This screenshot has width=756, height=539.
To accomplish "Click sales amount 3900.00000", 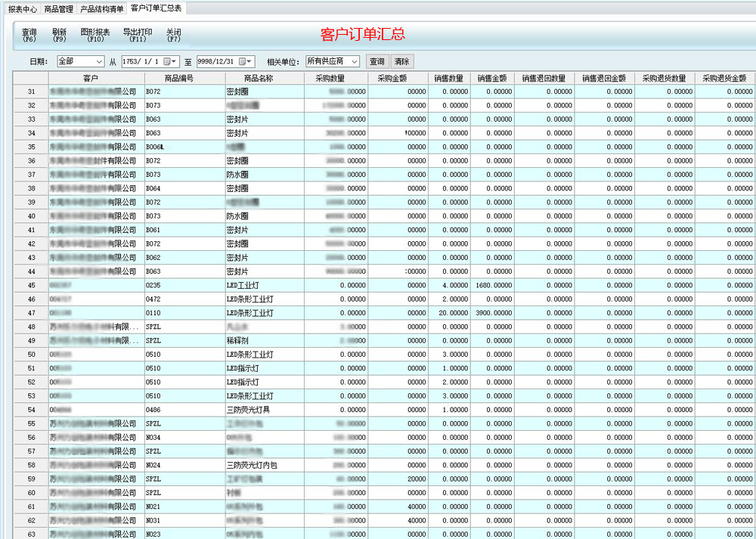I will 494,314.
